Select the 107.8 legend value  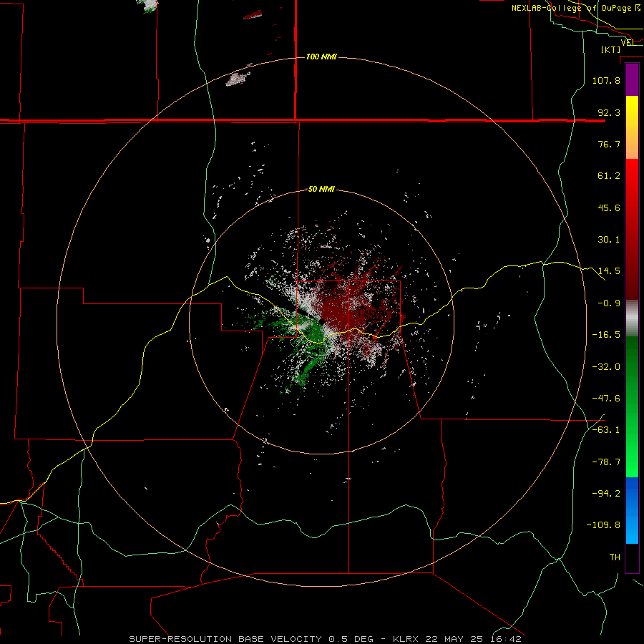pyautogui.click(x=606, y=80)
